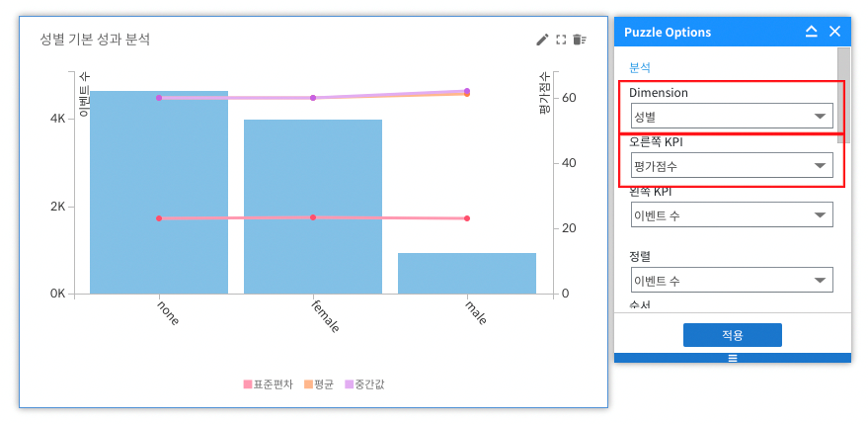Open the 정렬 dropdown showing 이벤트 수

pos(731,281)
